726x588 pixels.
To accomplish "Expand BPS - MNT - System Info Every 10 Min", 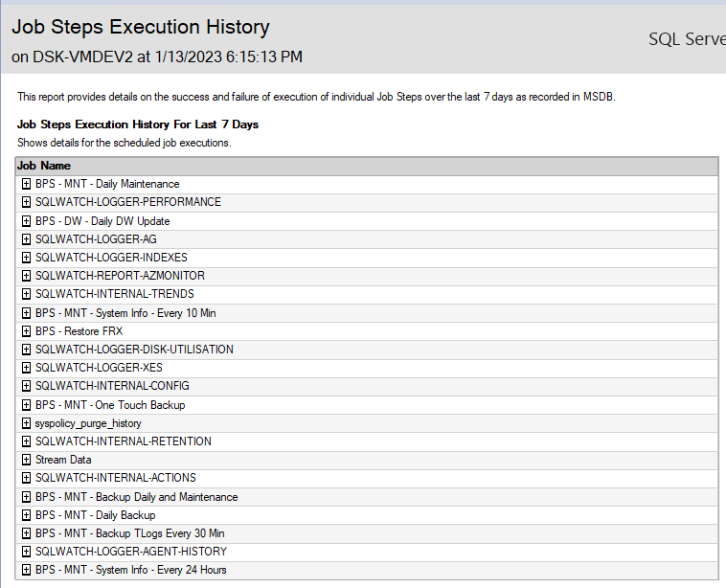I will pyautogui.click(x=27, y=313).
